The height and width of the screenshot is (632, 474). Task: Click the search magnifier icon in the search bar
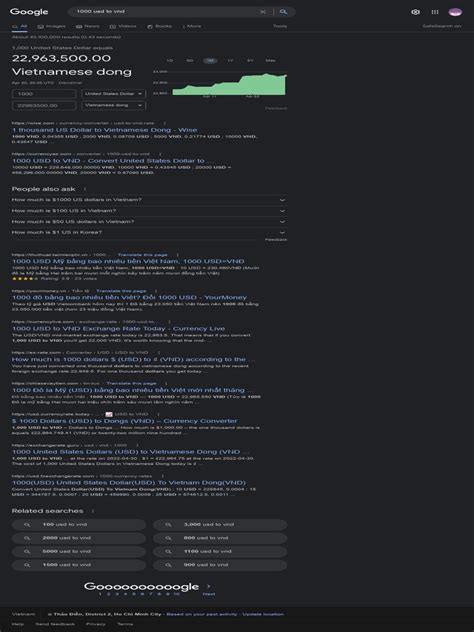click(283, 12)
